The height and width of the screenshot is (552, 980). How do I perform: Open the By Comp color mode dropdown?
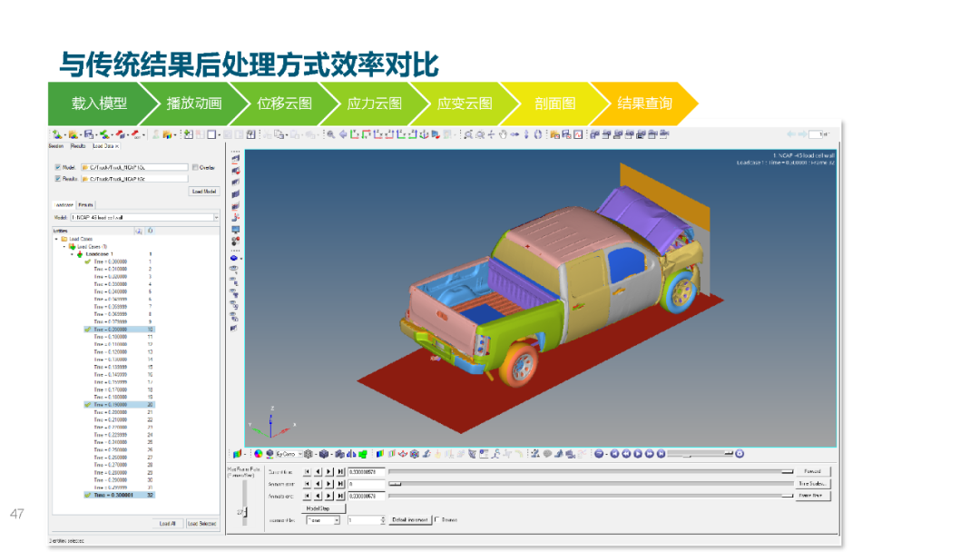click(300, 454)
